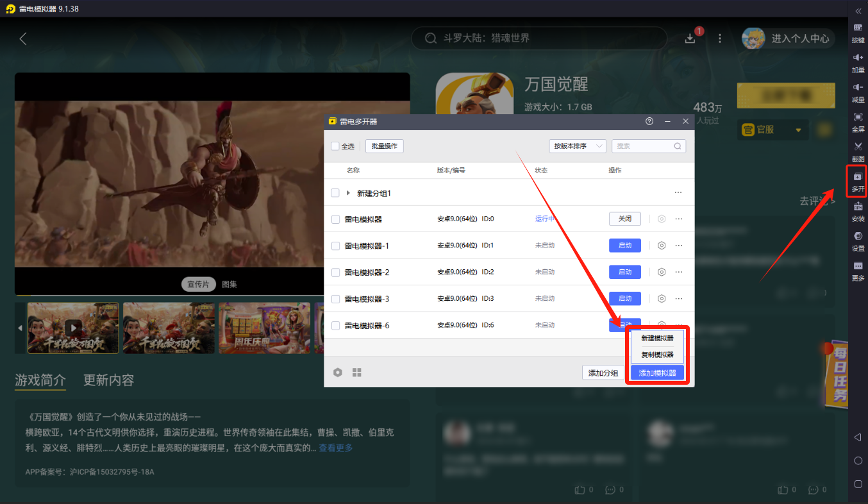Open more options for 新建分组1 row
The height and width of the screenshot is (504, 868).
point(678,193)
